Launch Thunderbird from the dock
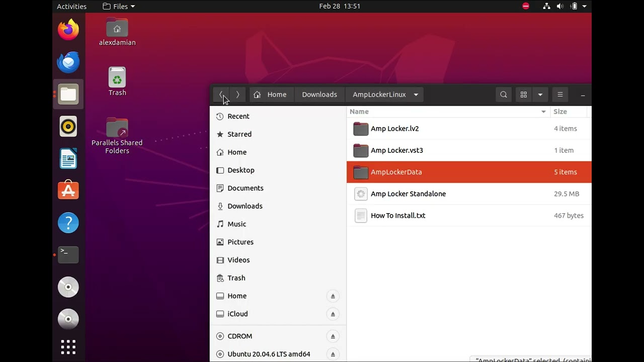This screenshot has width=644, height=362. (68, 62)
